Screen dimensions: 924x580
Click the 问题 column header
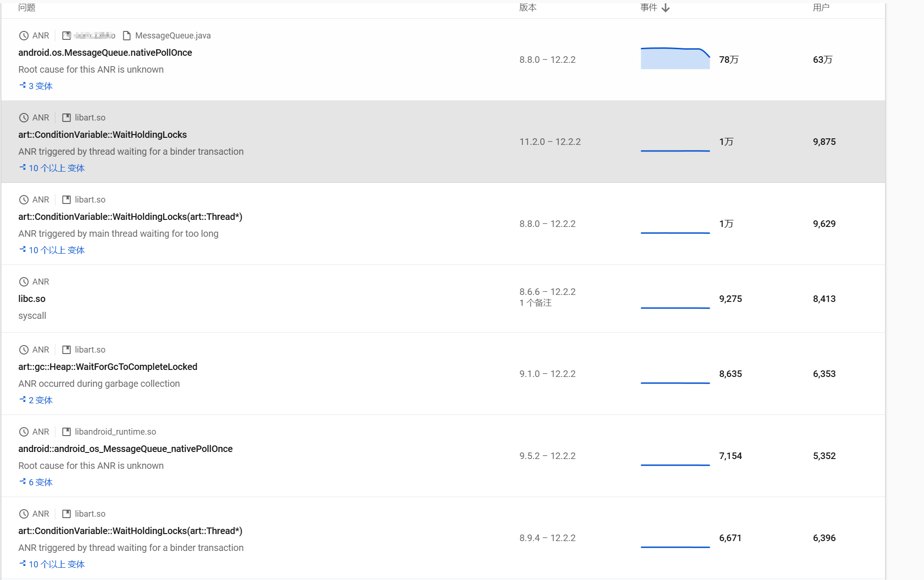click(x=27, y=8)
